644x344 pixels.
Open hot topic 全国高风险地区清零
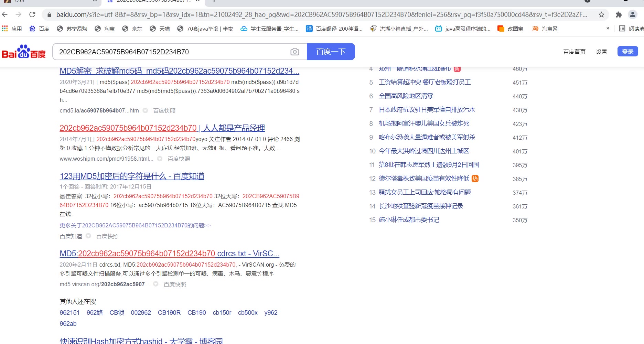(406, 96)
